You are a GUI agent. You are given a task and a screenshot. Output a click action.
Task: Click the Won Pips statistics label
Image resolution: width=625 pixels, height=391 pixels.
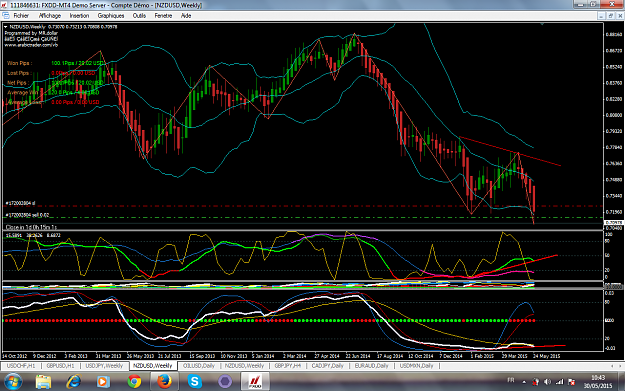pyautogui.click(x=19, y=63)
